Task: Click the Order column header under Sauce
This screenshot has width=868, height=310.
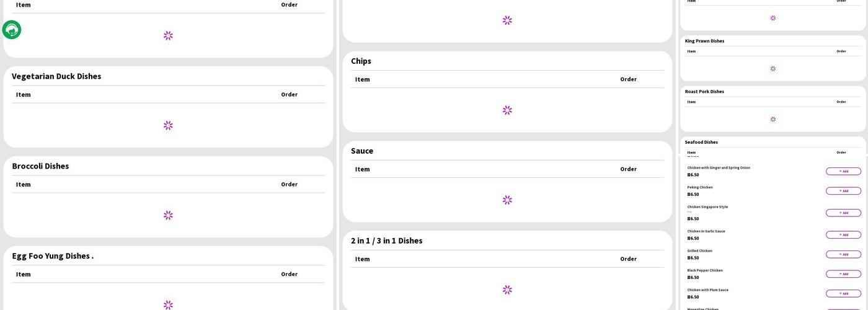Action: [628, 169]
